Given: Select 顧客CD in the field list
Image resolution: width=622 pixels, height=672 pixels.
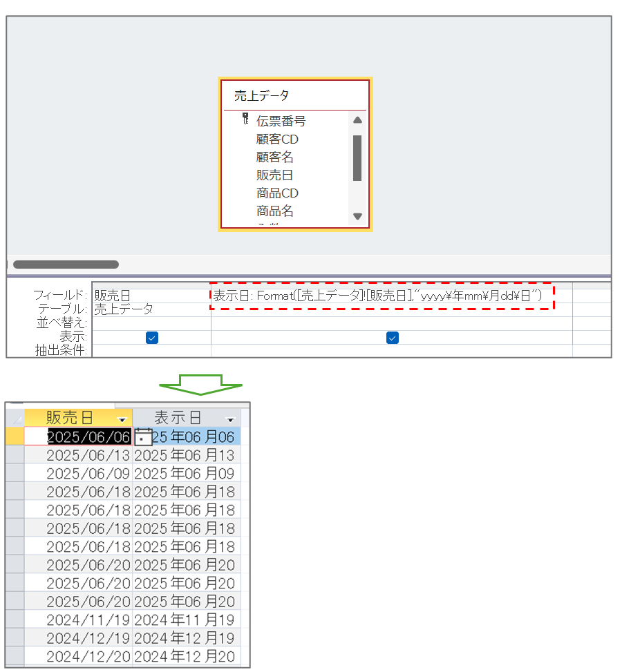Looking at the screenshot, I should pos(277,139).
